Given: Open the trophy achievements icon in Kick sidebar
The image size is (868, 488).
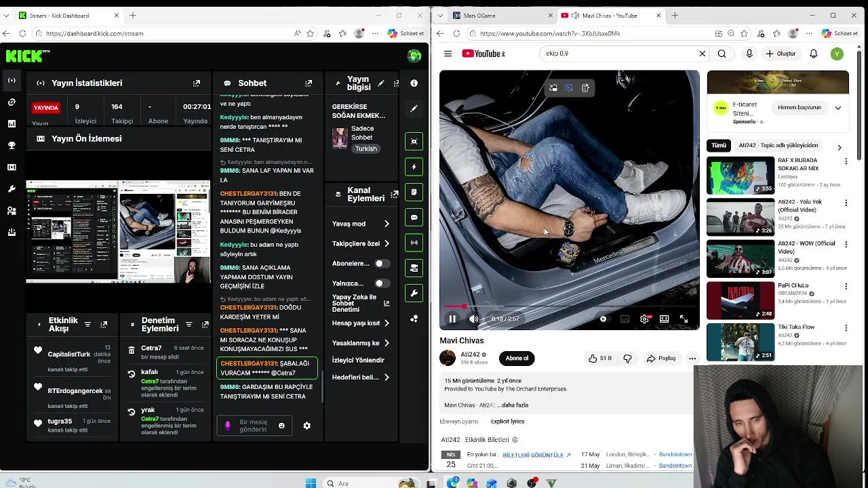Looking at the screenshot, I should coord(12,146).
